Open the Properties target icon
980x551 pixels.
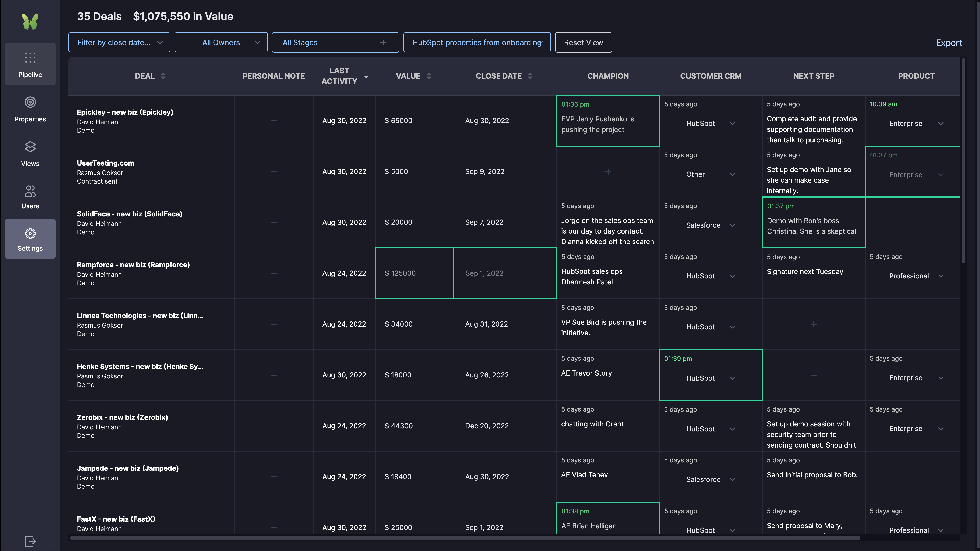tap(30, 102)
